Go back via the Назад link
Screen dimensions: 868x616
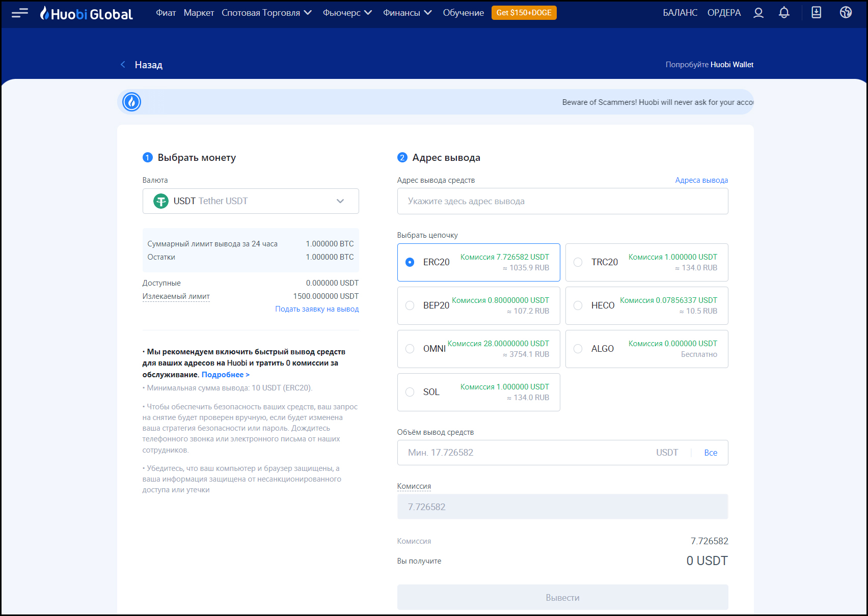(x=149, y=65)
